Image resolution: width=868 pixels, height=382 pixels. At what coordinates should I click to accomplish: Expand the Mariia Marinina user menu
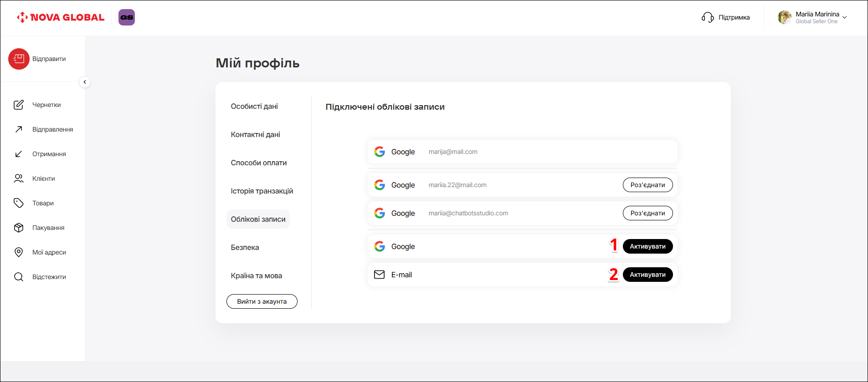(844, 17)
